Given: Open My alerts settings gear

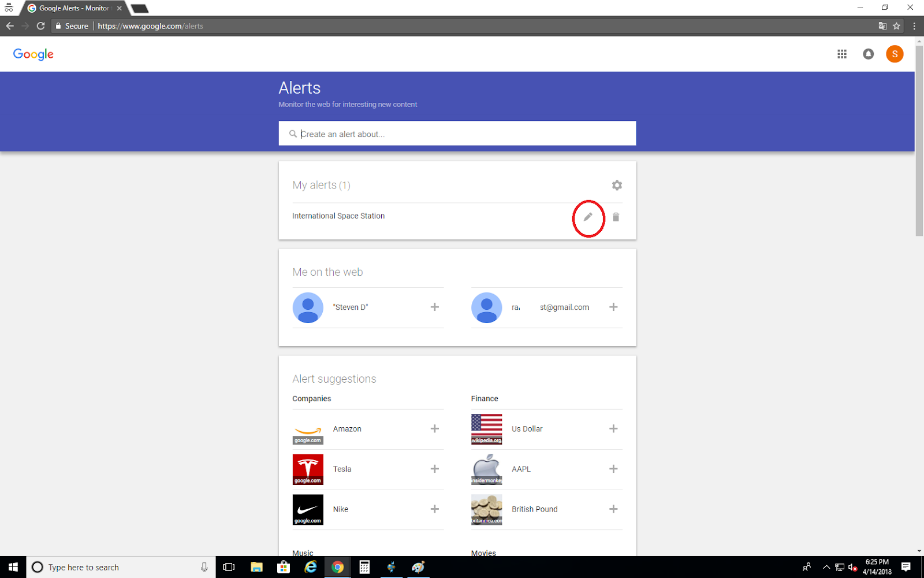Looking at the screenshot, I should click(617, 185).
